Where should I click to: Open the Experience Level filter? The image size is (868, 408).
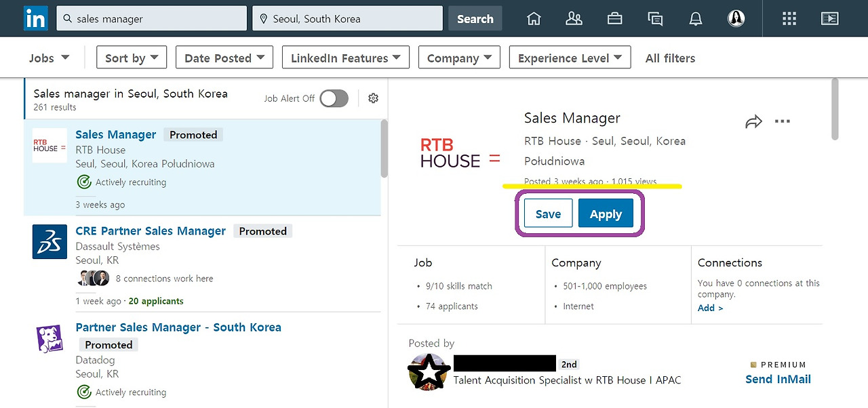(x=570, y=58)
